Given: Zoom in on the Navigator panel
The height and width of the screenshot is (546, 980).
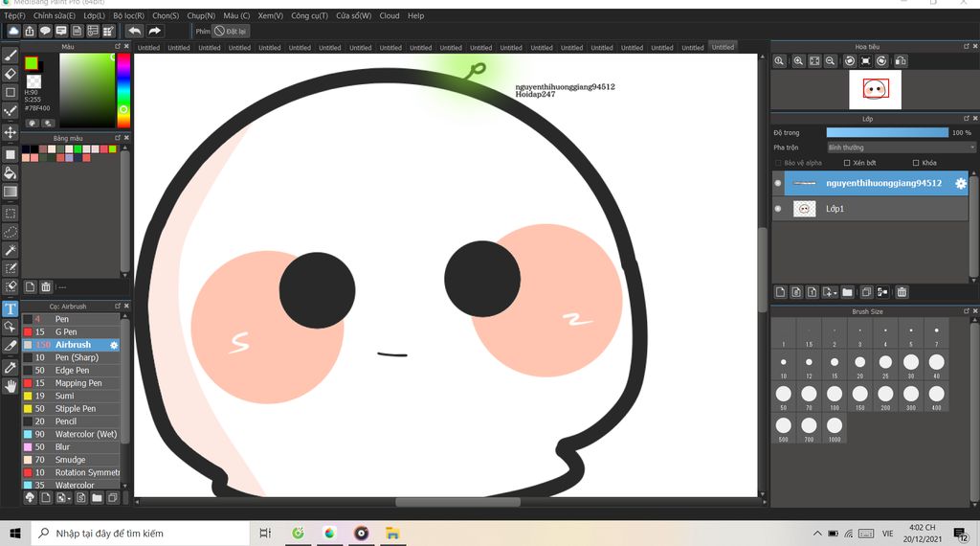Looking at the screenshot, I should tap(798, 60).
